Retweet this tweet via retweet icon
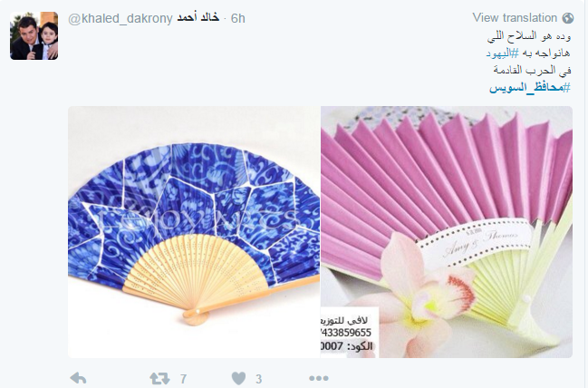 (x=160, y=378)
